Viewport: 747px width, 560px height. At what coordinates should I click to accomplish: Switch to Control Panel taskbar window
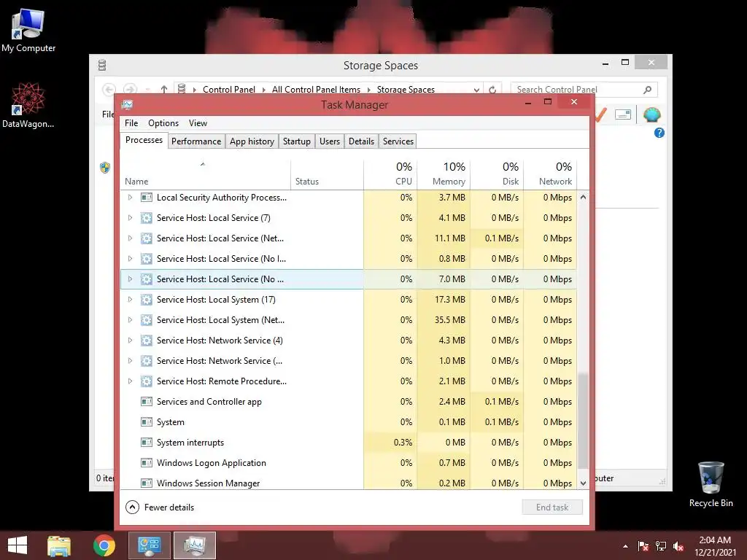[x=150, y=545]
